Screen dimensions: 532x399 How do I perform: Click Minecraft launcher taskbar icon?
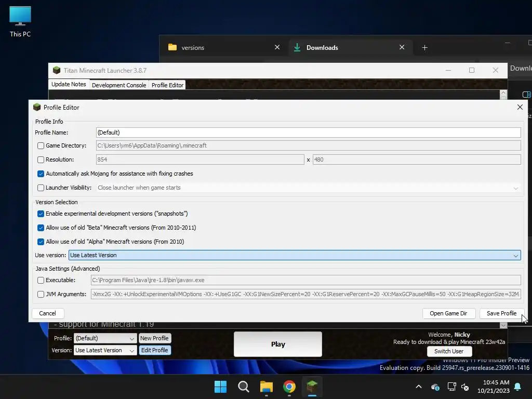click(312, 387)
